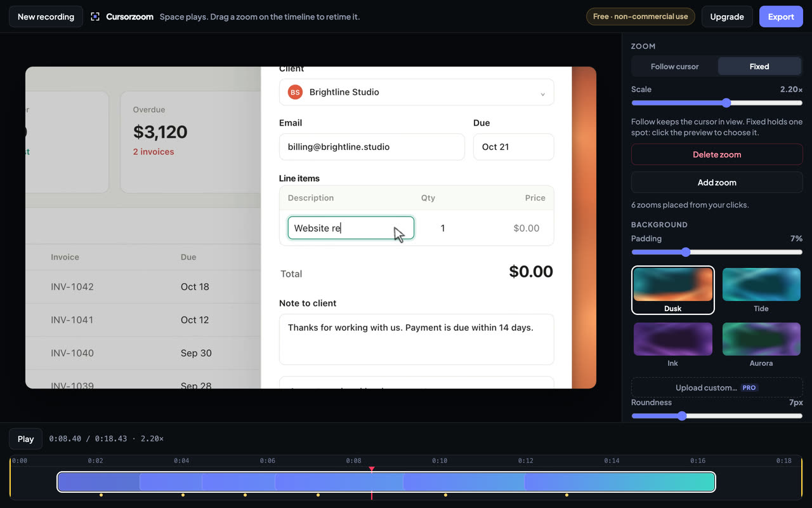
Task: Click the Note to client text box
Action: tap(416, 339)
